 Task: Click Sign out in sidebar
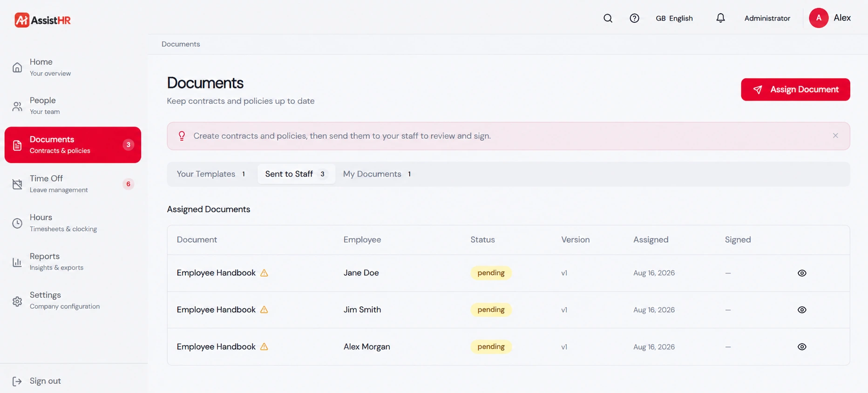click(36, 381)
